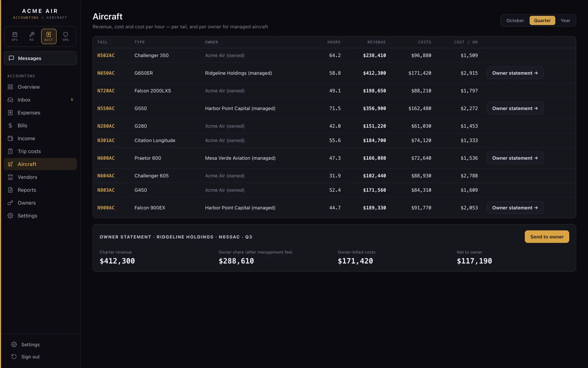Click the Sign out icon
Screen dimensions: 588x368
[x=14, y=357]
